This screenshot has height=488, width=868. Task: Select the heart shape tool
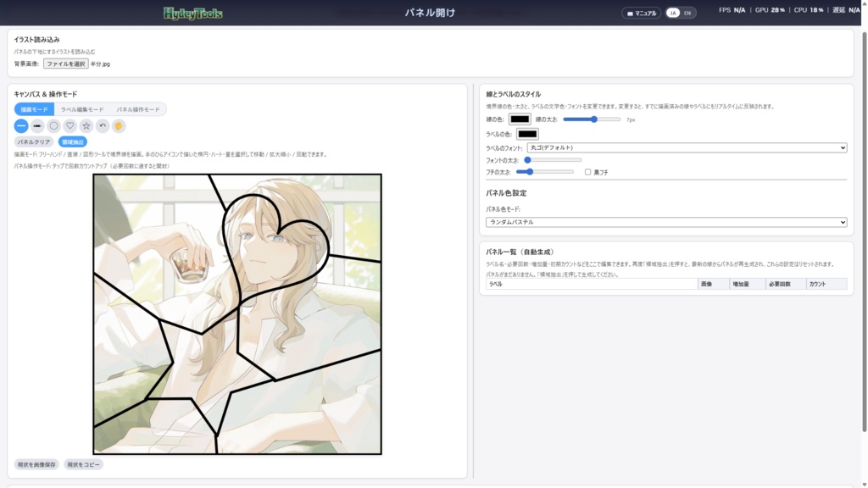tap(70, 126)
